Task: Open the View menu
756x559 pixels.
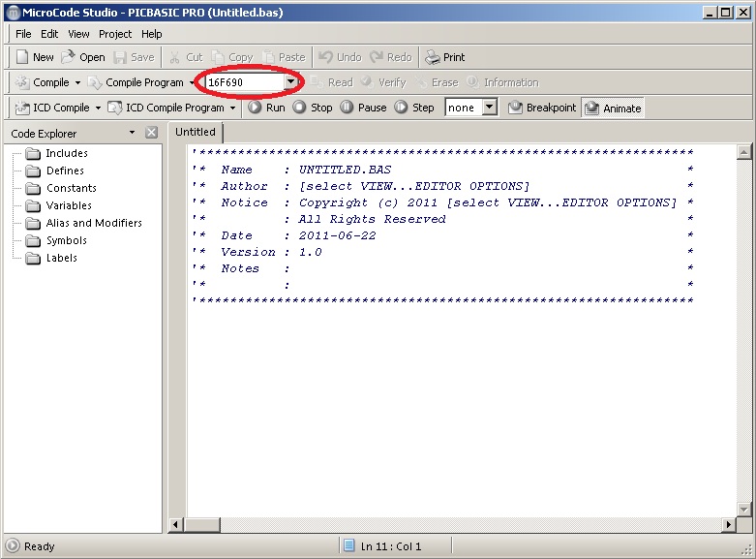Action: point(78,34)
